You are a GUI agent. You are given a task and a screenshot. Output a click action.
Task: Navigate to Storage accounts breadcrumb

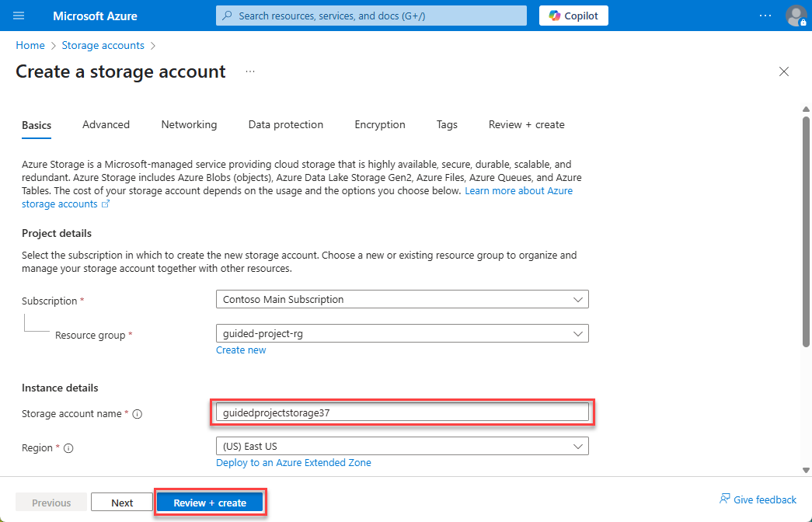pos(103,46)
